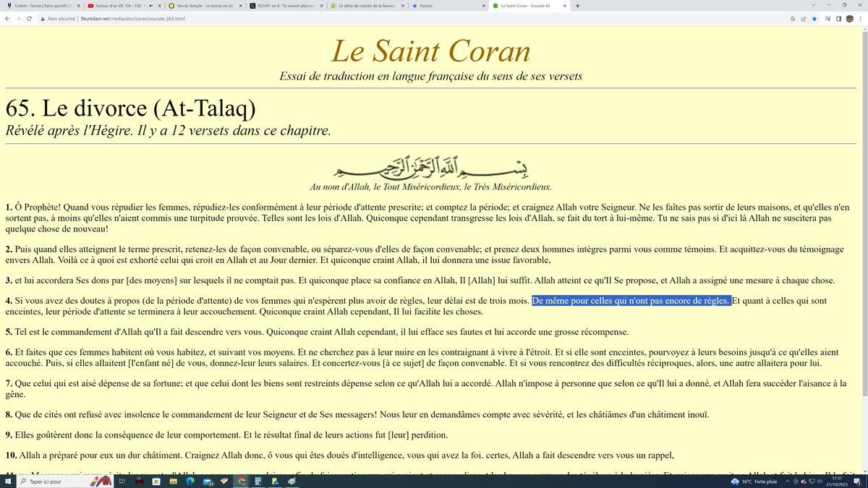
Task: Open the Mail app with 22 badge
Action: [x=208, y=481]
